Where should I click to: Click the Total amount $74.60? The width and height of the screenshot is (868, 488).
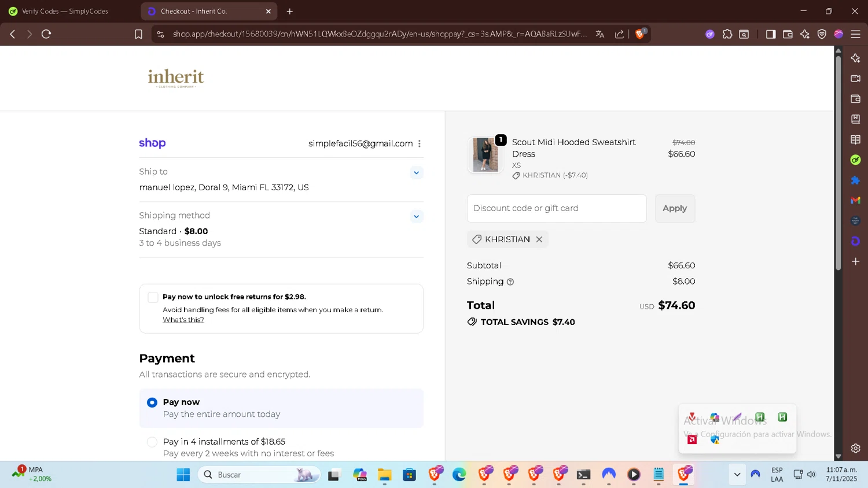tap(676, 305)
